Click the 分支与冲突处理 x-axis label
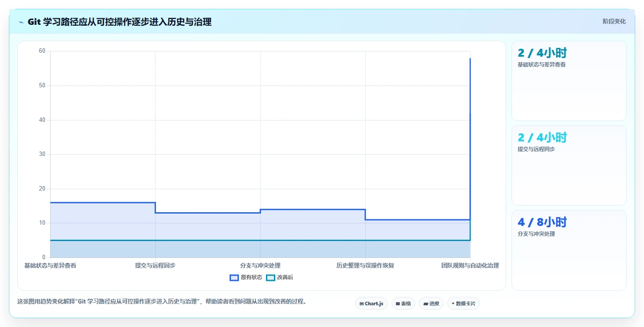 (x=260, y=266)
